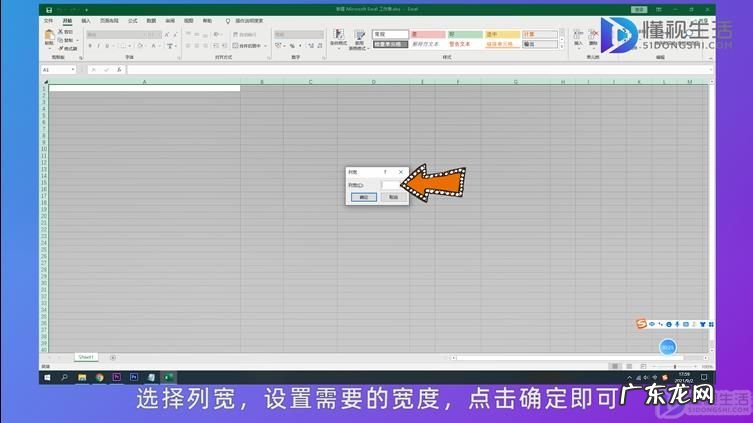Switch to the Insert (插入) ribbon tab

pos(86,21)
